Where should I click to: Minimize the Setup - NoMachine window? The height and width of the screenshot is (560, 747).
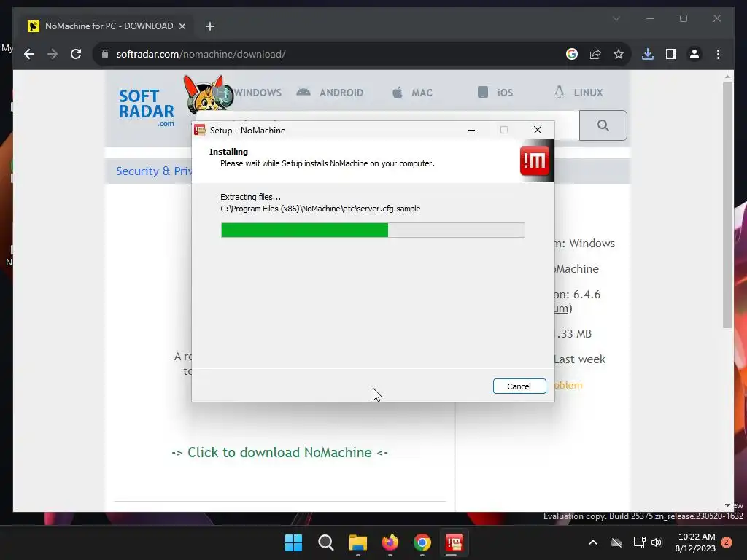coord(471,130)
